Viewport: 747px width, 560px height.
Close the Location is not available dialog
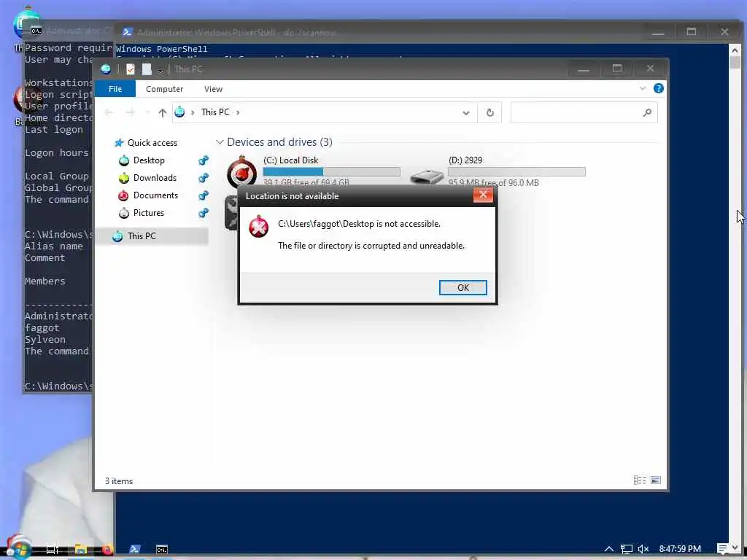click(x=483, y=195)
